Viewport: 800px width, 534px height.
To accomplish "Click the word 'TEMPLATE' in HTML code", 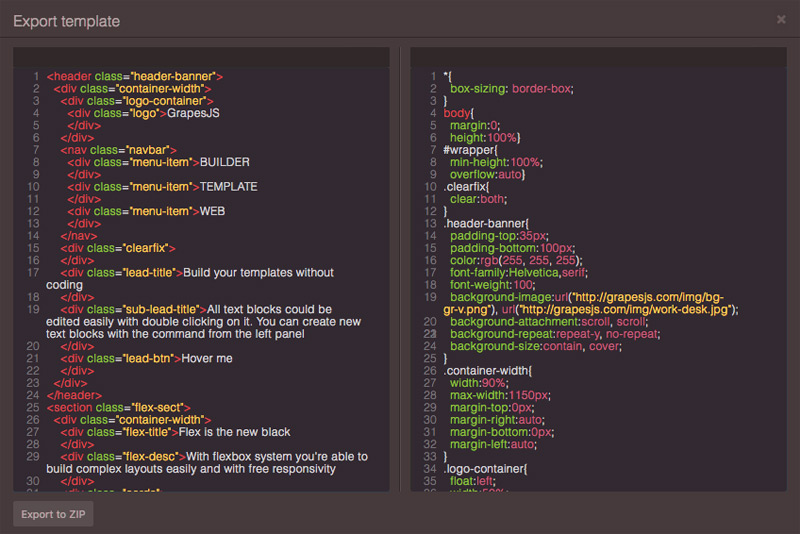I will [x=229, y=187].
